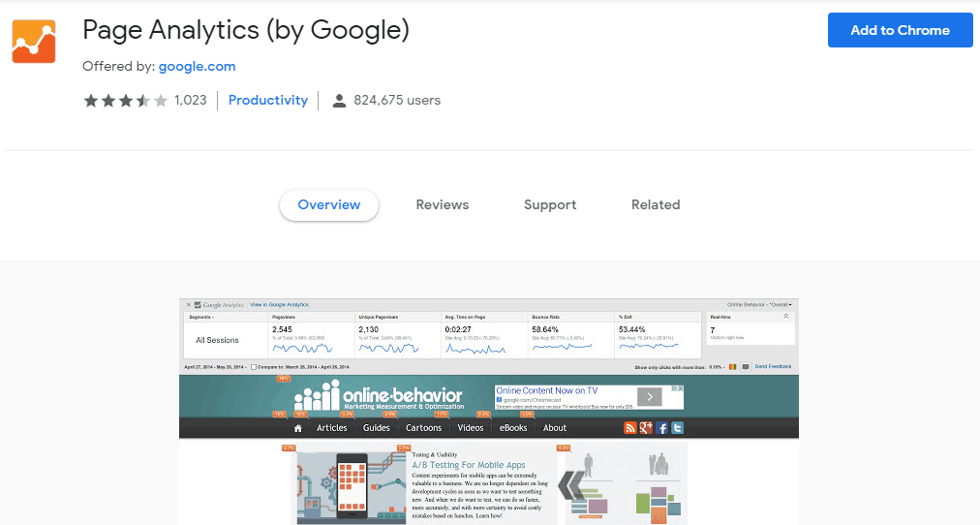Close the analytics bar in the preview image
This screenshot has height=525, width=980.
tap(188, 305)
